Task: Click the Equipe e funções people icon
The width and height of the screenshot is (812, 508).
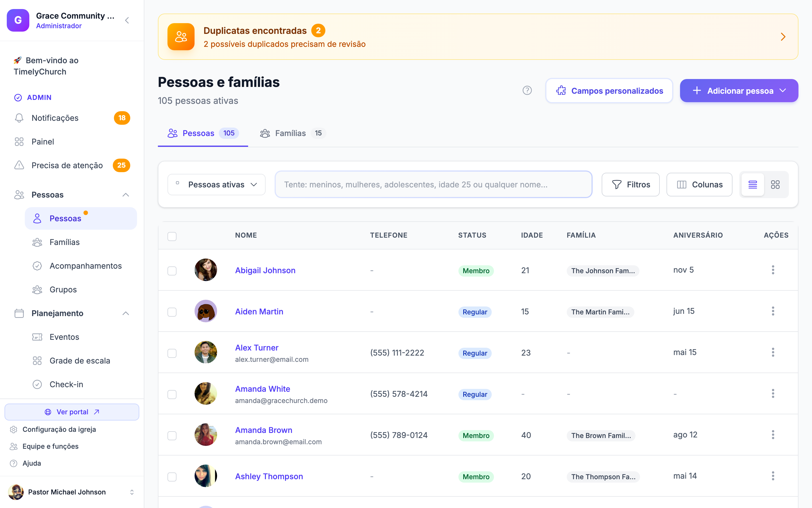Action: (14, 446)
